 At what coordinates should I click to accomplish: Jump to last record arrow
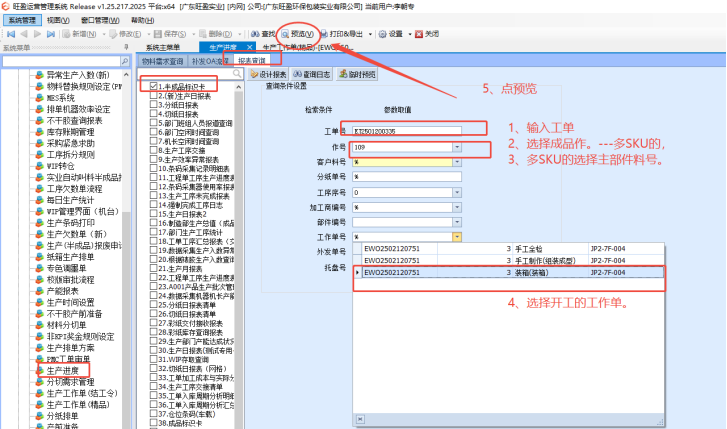(x=51, y=34)
